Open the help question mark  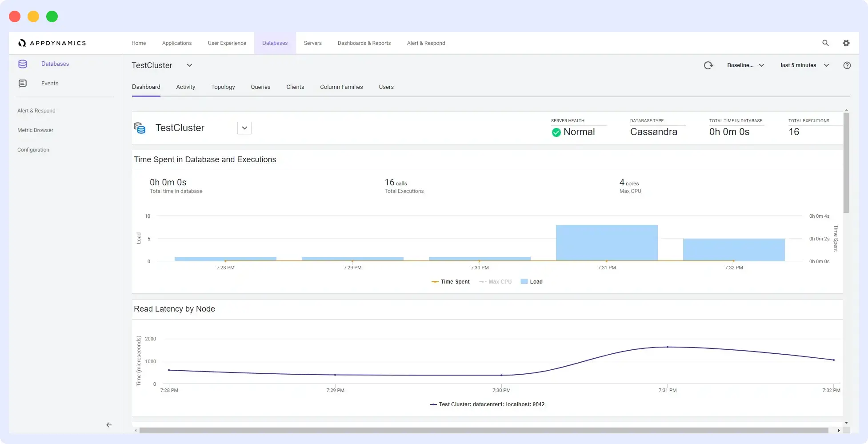point(847,65)
